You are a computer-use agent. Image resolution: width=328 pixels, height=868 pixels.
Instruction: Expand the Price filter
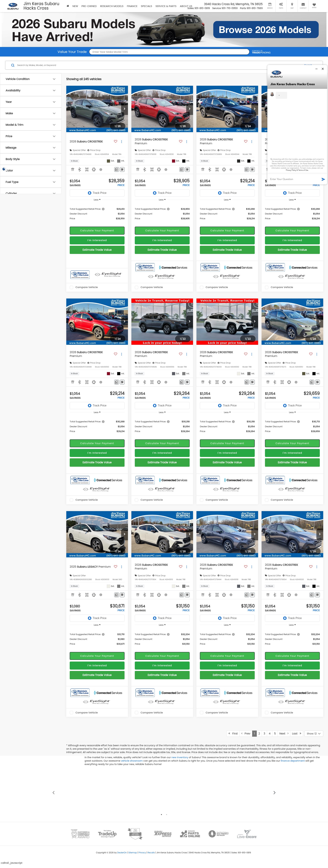tap(31, 136)
